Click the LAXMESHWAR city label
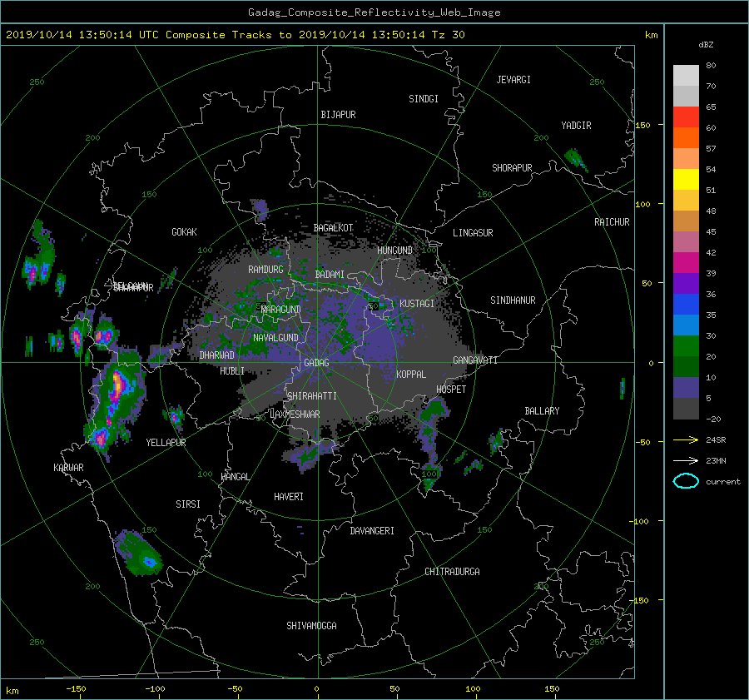The width and height of the screenshot is (749, 700). click(295, 415)
